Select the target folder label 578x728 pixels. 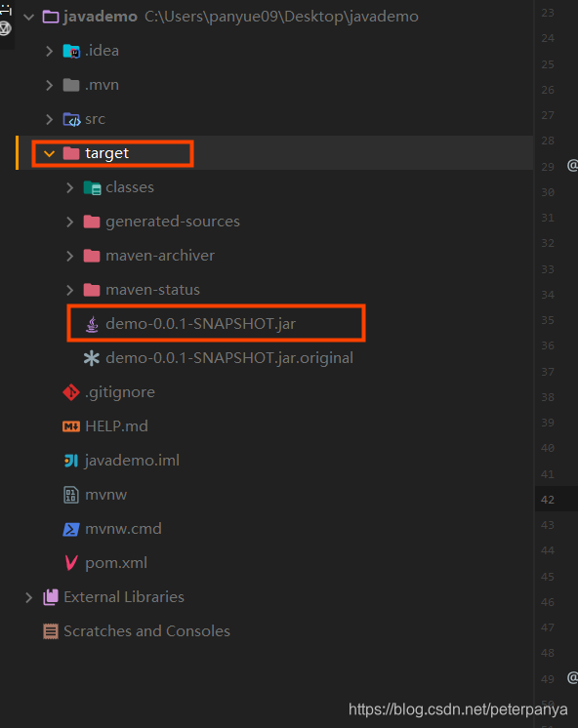click(106, 153)
